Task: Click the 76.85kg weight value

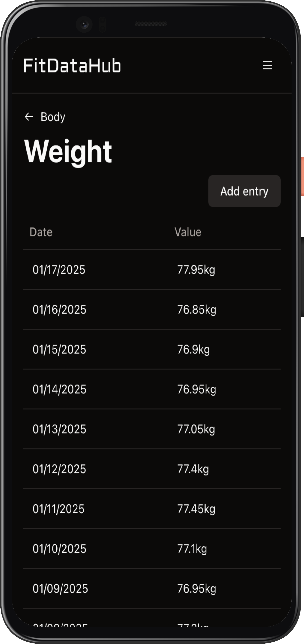Action: click(197, 310)
